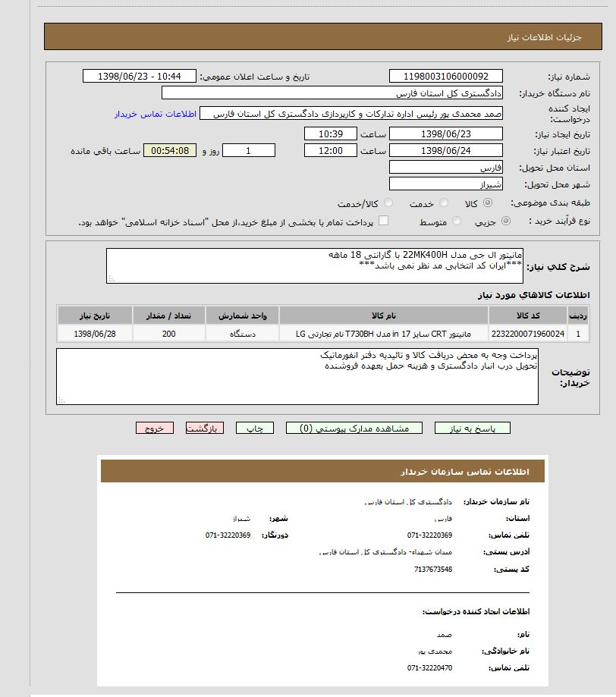Image resolution: width=616 pixels, height=697 pixels.
Task: Click the ساعت باقی مانده countdown field
Action: [170, 151]
